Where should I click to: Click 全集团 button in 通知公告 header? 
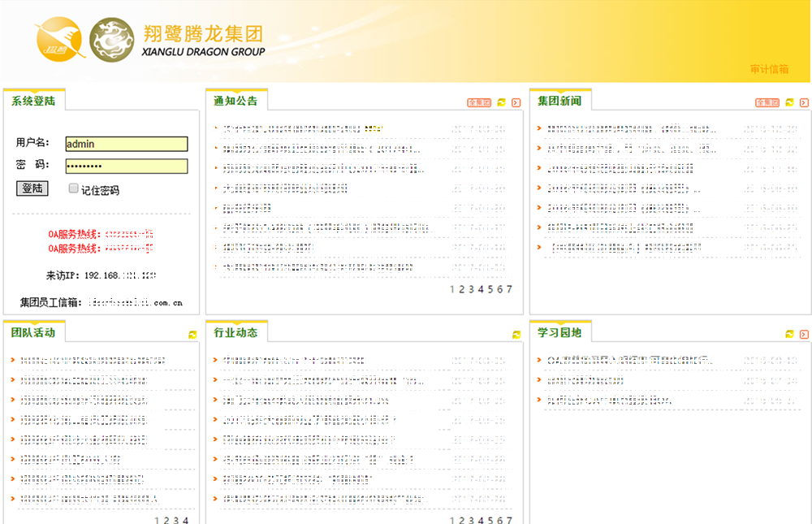[x=479, y=102]
